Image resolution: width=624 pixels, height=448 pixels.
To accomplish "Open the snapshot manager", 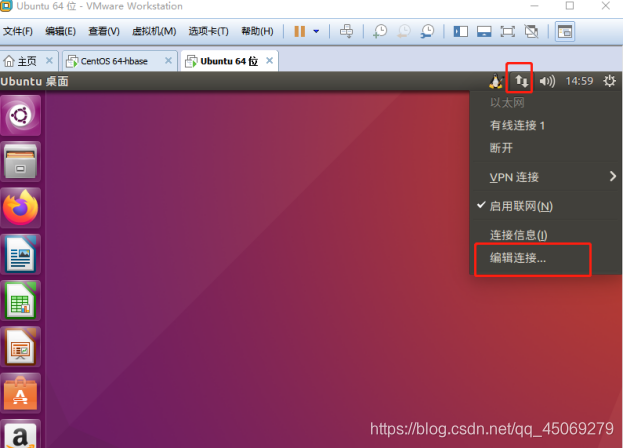I will click(427, 31).
